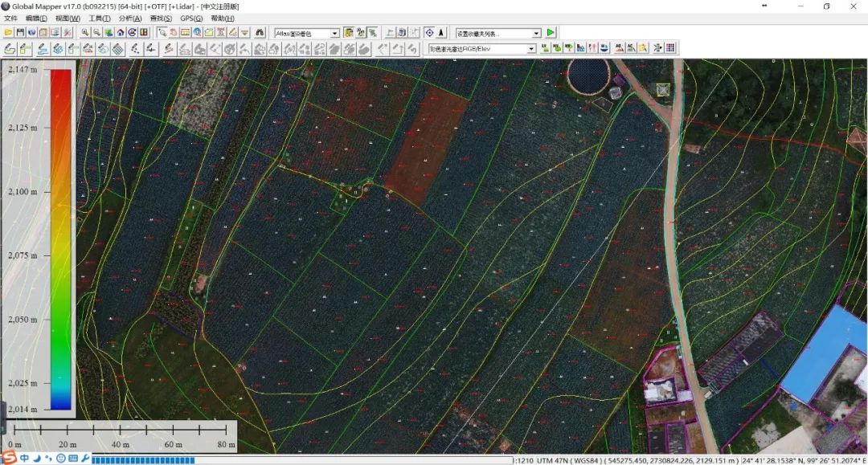The height and width of the screenshot is (465, 868).
Task: Open the favorites list dropdown
Action: click(536, 34)
